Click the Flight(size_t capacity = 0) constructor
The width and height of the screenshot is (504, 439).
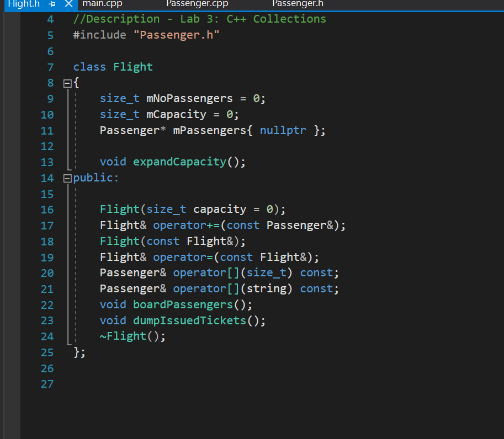coord(193,210)
